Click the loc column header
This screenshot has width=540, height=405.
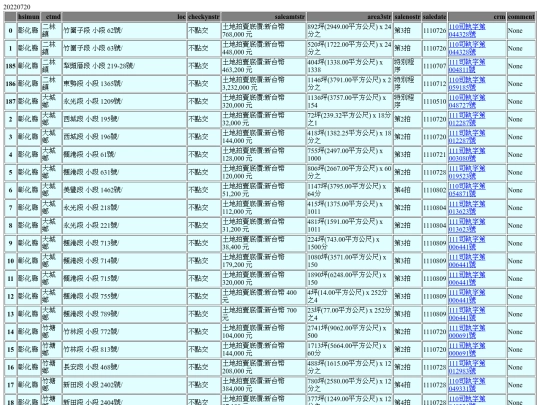click(x=124, y=17)
